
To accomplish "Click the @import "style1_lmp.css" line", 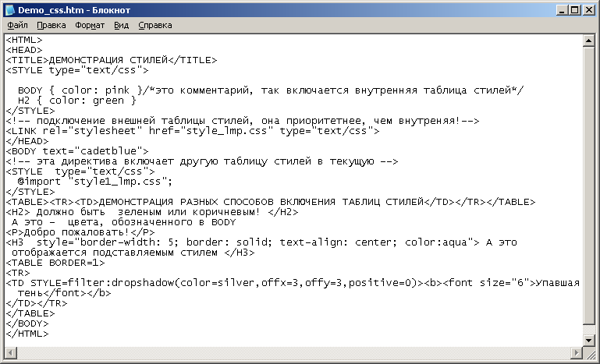I will coord(95,182).
